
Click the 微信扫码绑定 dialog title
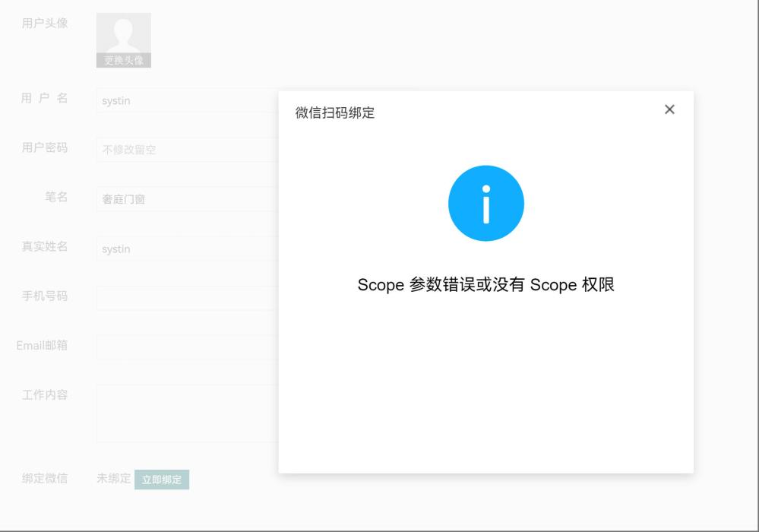pyautogui.click(x=335, y=112)
